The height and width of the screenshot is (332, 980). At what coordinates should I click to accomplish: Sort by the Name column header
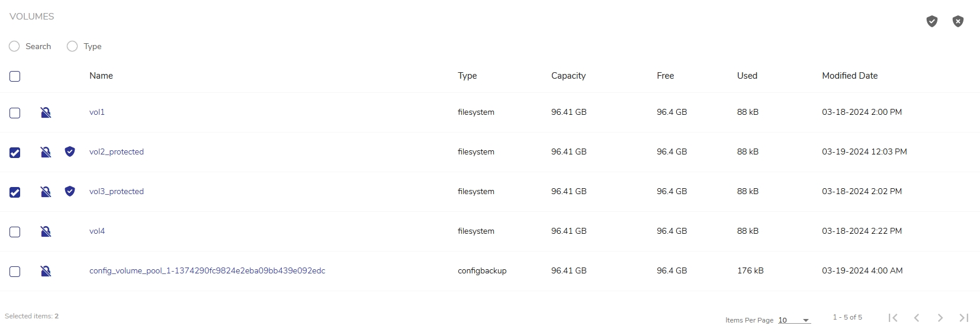click(x=101, y=76)
